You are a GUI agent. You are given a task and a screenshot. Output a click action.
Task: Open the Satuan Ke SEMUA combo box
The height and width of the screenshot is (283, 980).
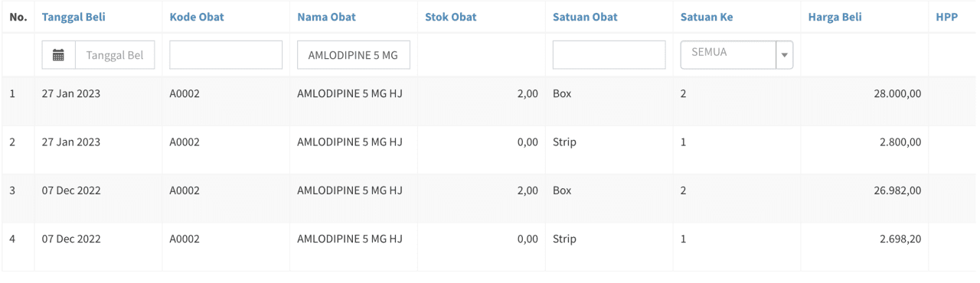pyautogui.click(x=737, y=55)
